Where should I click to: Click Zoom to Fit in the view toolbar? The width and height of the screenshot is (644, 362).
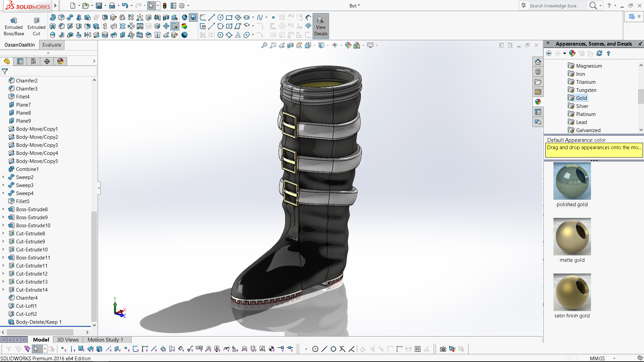[x=264, y=45]
